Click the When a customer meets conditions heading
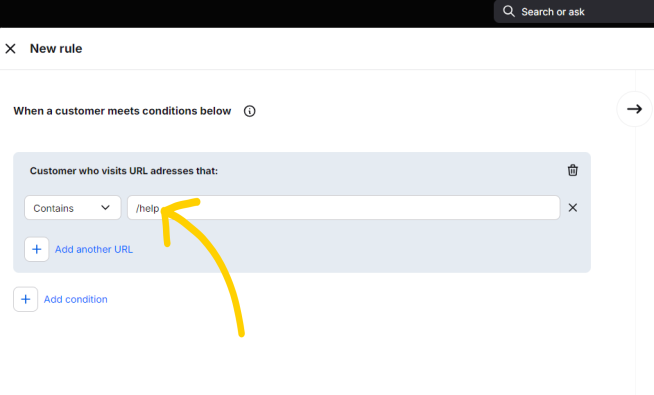This screenshot has width=654, height=395. tap(122, 111)
